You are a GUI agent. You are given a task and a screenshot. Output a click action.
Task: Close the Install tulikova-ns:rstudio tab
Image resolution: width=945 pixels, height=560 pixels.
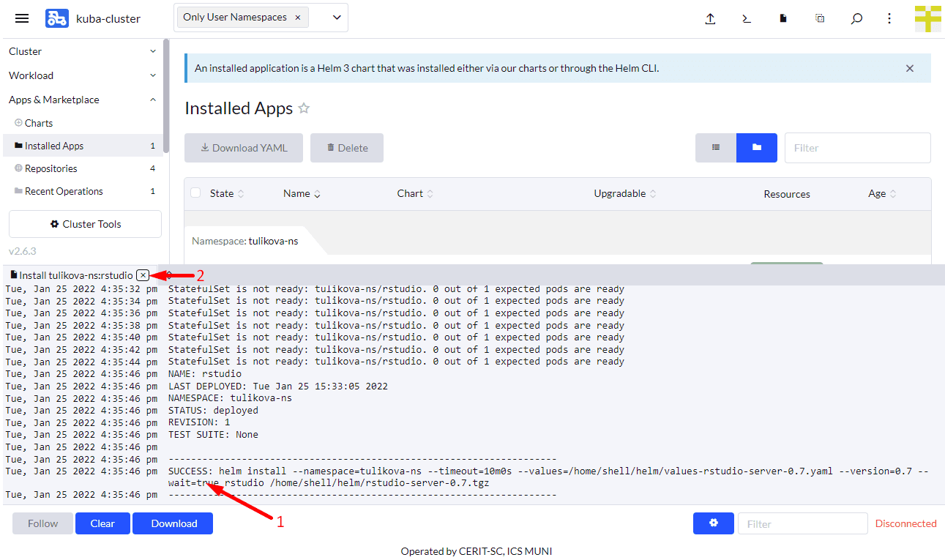143,275
